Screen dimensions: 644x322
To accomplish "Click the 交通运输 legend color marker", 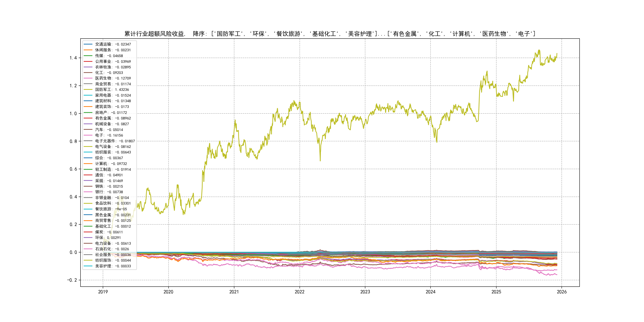I will (88, 44).
